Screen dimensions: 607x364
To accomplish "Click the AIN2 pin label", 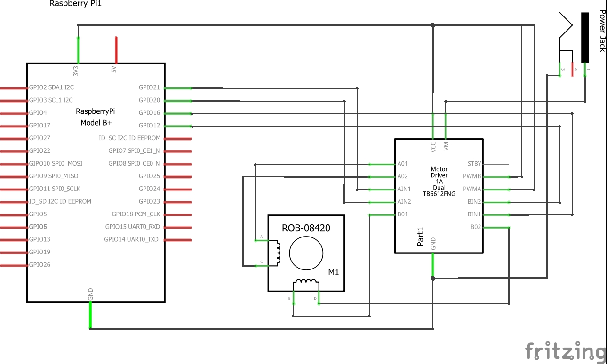I will (404, 201).
